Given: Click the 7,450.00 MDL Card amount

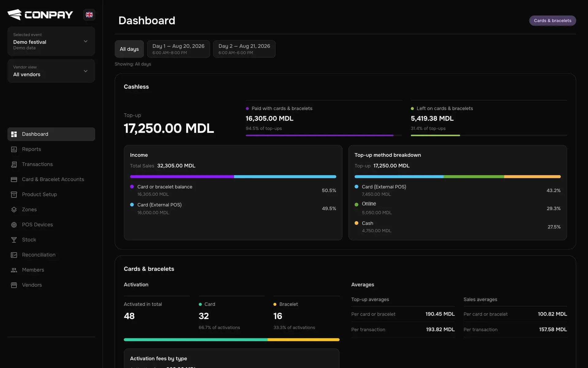Looking at the screenshot, I should coord(376,194).
